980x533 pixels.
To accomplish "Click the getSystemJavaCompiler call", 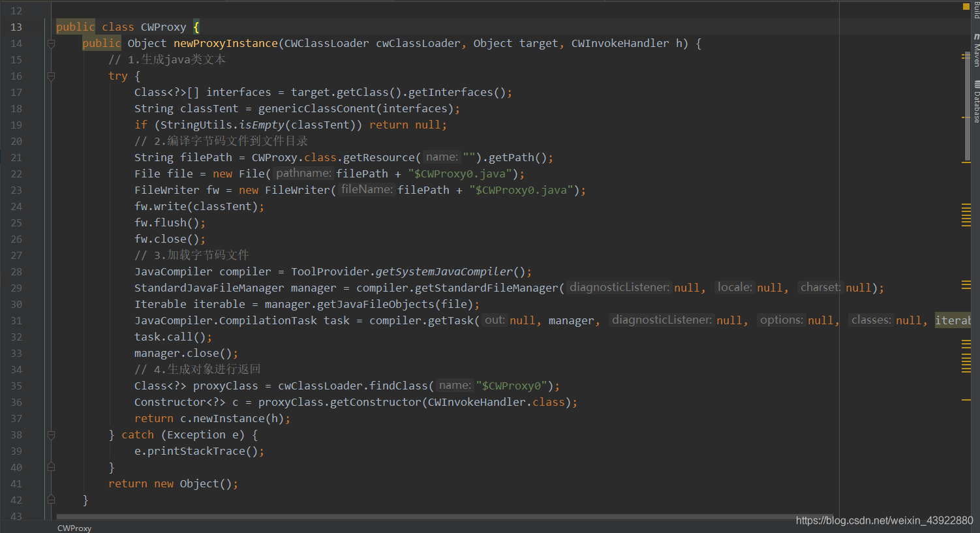I will (x=444, y=272).
